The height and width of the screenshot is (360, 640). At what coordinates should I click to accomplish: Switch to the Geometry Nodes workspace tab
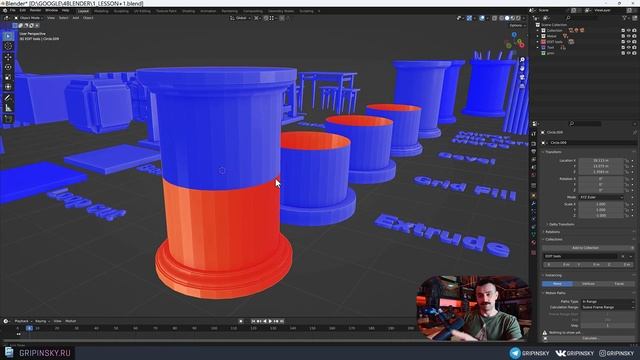[x=281, y=11]
